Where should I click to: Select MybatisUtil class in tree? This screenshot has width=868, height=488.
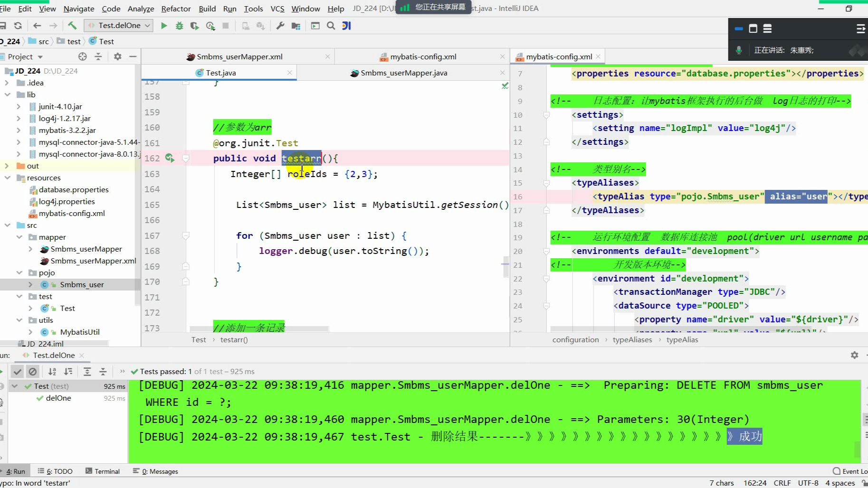point(80,332)
